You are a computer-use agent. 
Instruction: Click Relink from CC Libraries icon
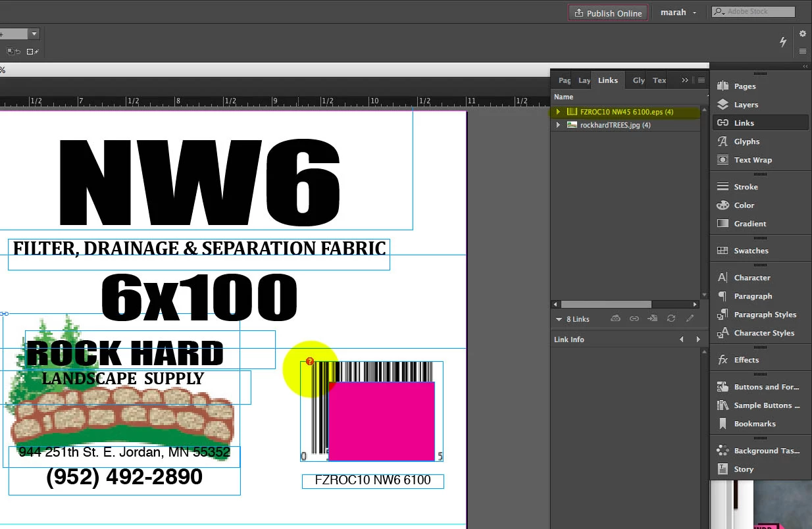point(615,318)
